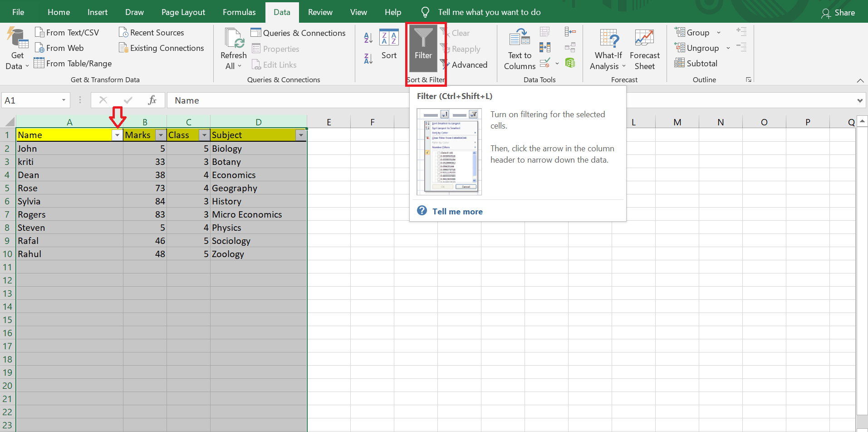Select the Sort A to Z icon
868x432 pixels.
click(x=367, y=38)
